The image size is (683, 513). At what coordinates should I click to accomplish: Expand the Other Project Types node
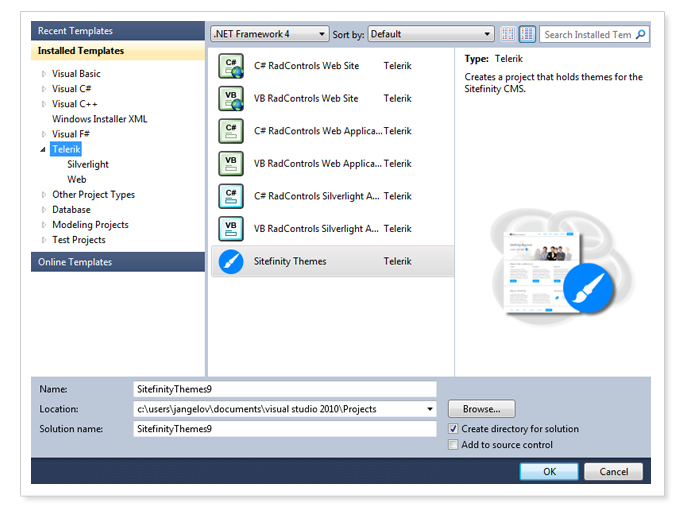tap(44, 195)
